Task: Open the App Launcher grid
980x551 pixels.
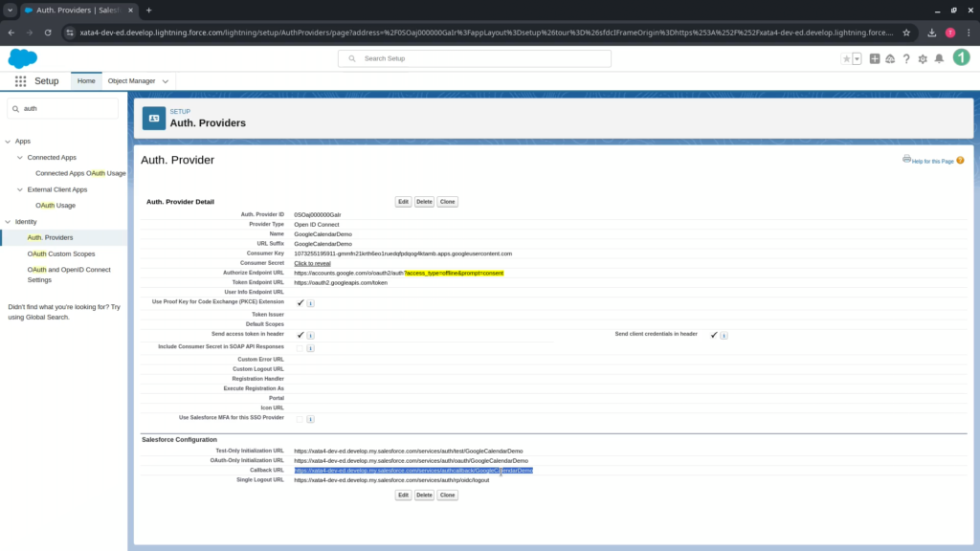Action: (21, 81)
